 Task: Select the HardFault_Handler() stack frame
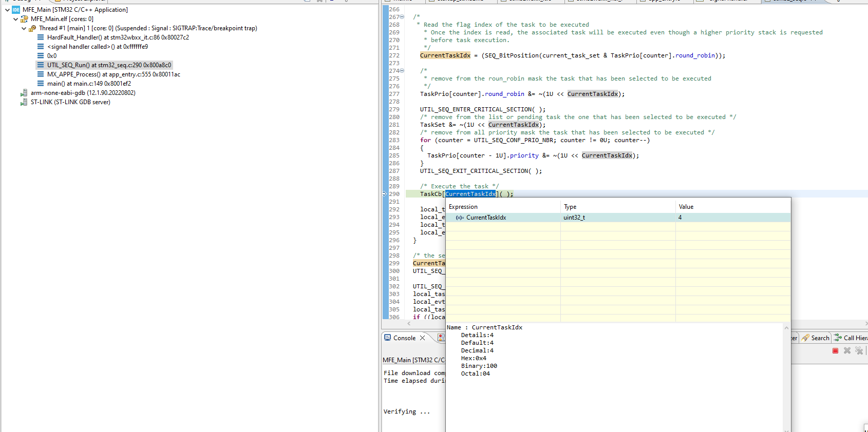pyautogui.click(x=118, y=37)
